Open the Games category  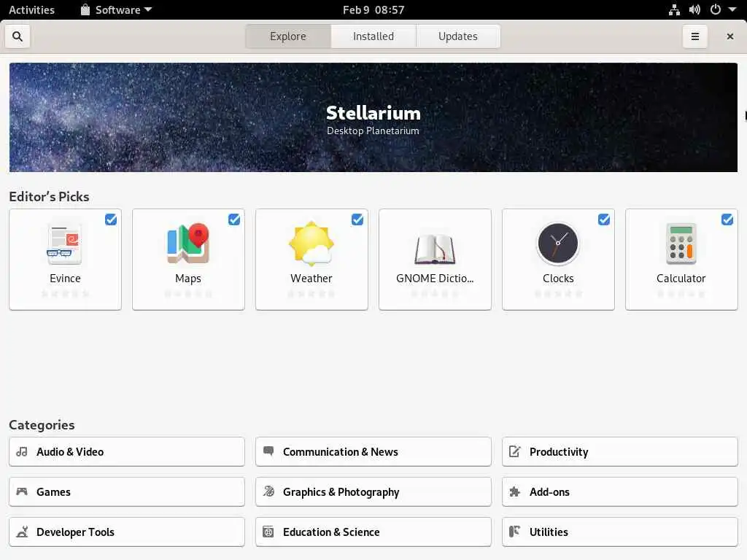click(x=127, y=491)
